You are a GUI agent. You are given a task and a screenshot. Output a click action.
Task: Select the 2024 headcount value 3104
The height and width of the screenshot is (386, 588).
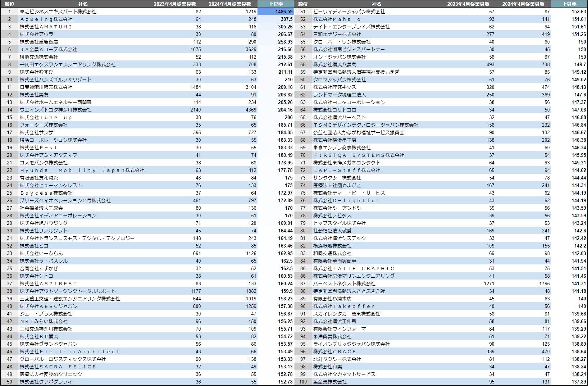pyautogui.click(x=251, y=87)
